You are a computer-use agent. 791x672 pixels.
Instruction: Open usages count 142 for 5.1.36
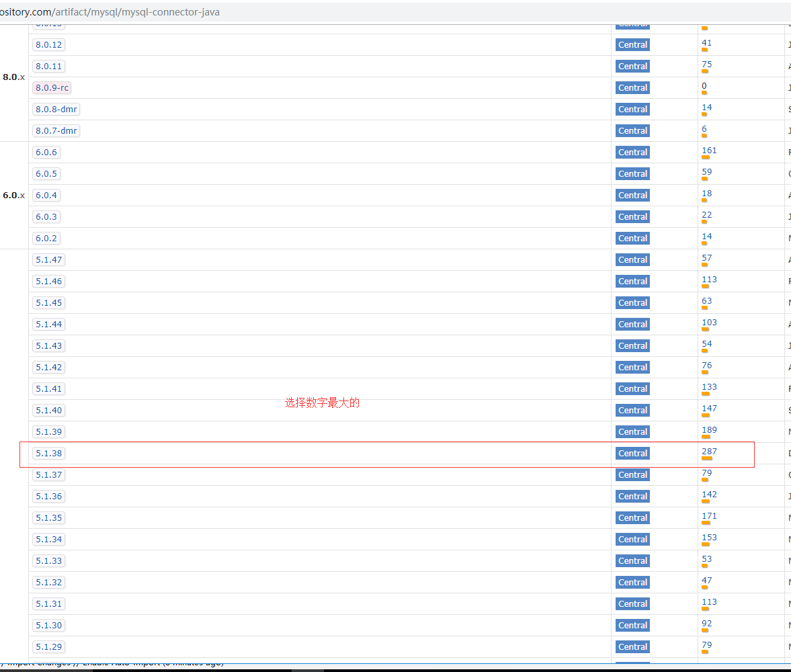point(709,495)
